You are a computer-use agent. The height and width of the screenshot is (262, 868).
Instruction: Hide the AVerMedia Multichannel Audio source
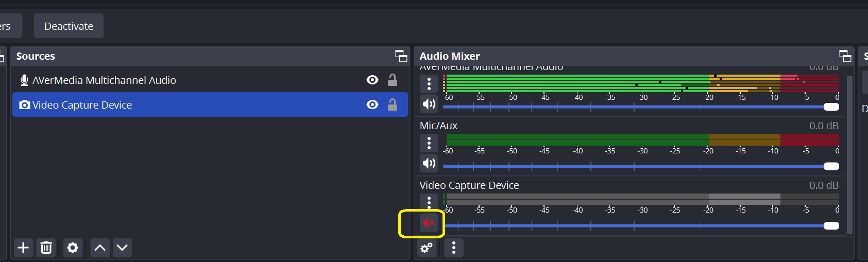click(372, 80)
